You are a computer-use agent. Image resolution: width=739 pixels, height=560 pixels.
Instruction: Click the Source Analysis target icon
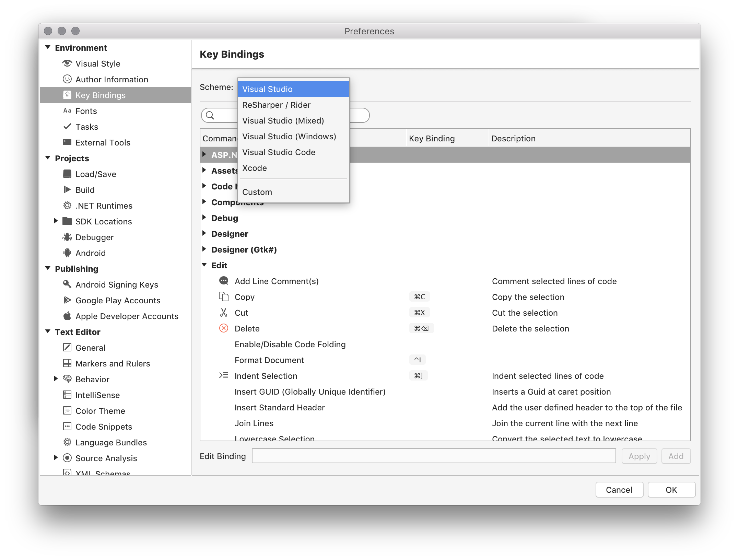pos(67,458)
